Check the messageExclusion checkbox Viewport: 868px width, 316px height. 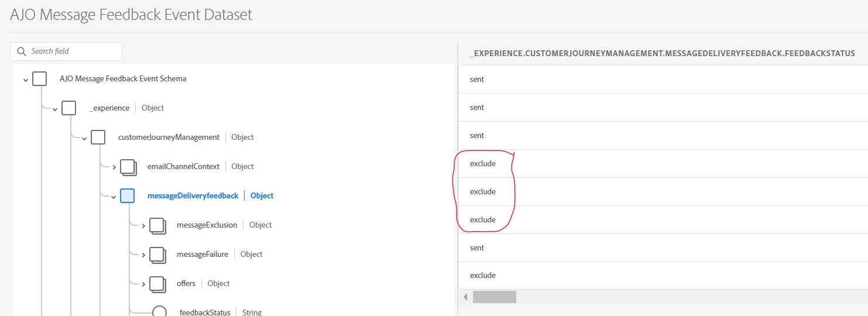157,226
